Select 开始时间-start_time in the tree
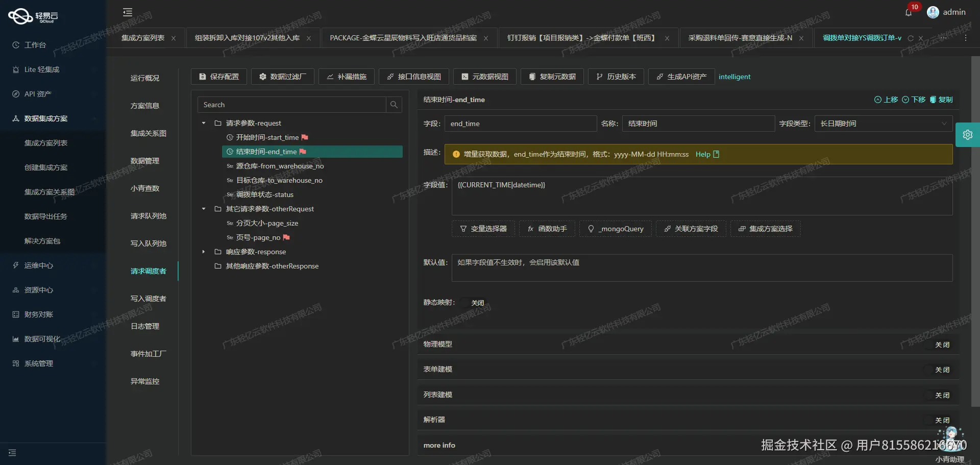Image resolution: width=980 pixels, height=465 pixels. (x=267, y=137)
